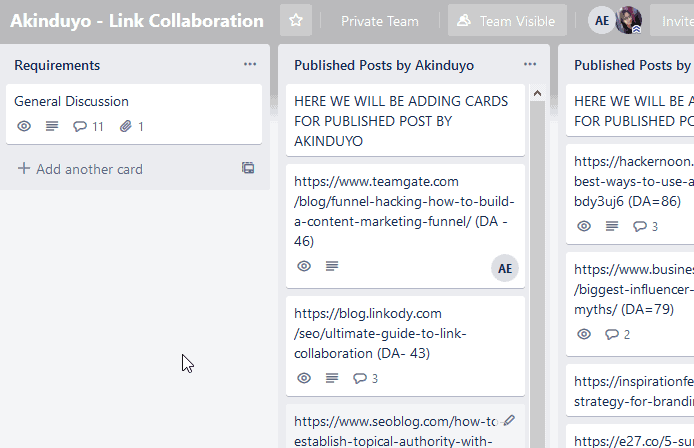Star the Akinduyo - Link Collaboration board
Screen dimensions: 694x448
point(296,20)
